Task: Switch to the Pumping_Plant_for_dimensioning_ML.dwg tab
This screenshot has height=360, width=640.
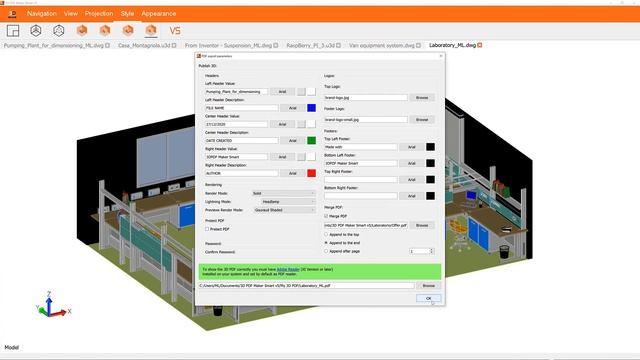Action: coord(53,45)
